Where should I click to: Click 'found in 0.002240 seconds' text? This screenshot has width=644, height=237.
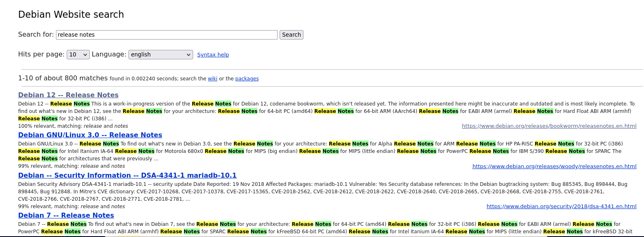tap(144, 79)
